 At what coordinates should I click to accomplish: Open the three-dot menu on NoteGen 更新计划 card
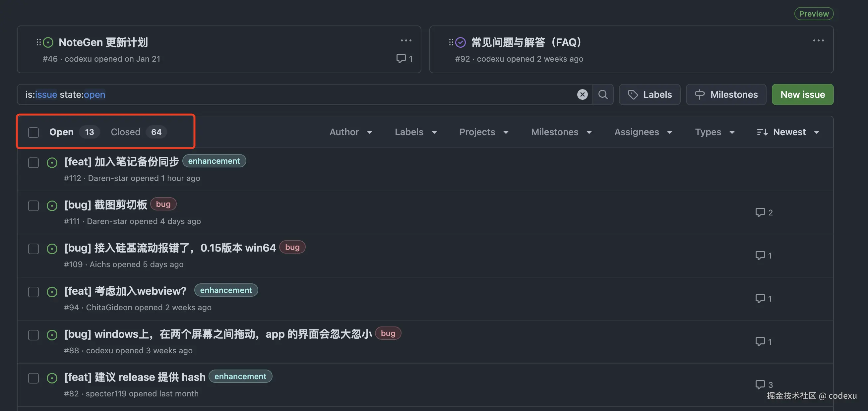[406, 40]
